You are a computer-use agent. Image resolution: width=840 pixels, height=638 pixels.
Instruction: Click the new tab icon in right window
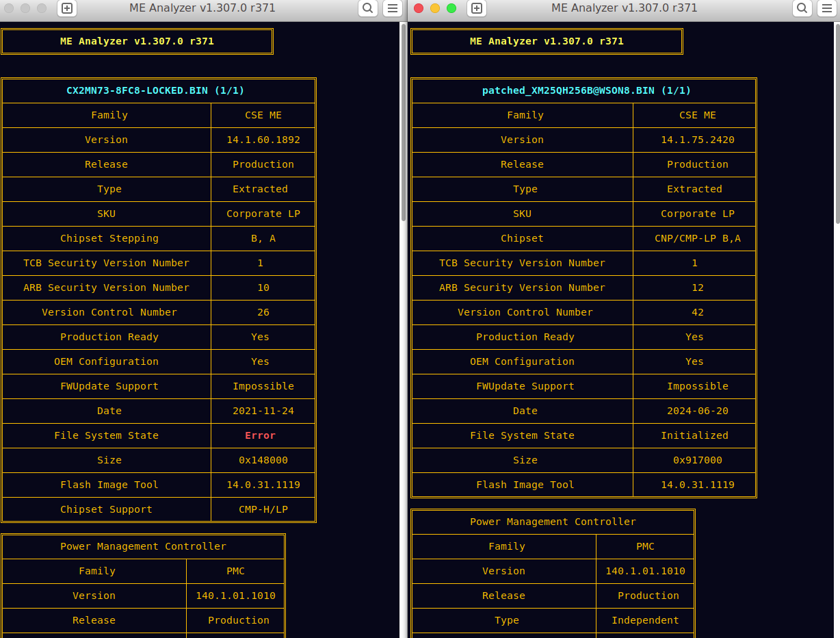tap(477, 8)
